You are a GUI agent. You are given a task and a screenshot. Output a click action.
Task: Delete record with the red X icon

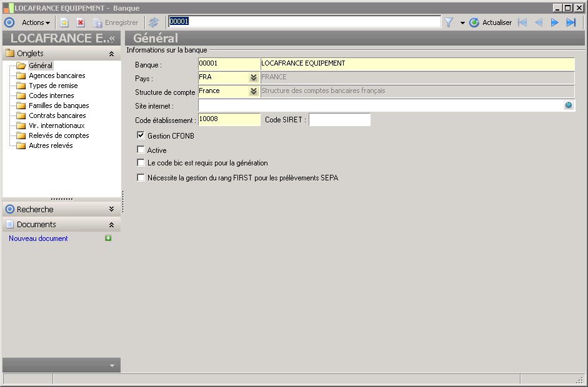pyautogui.click(x=80, y=22)
